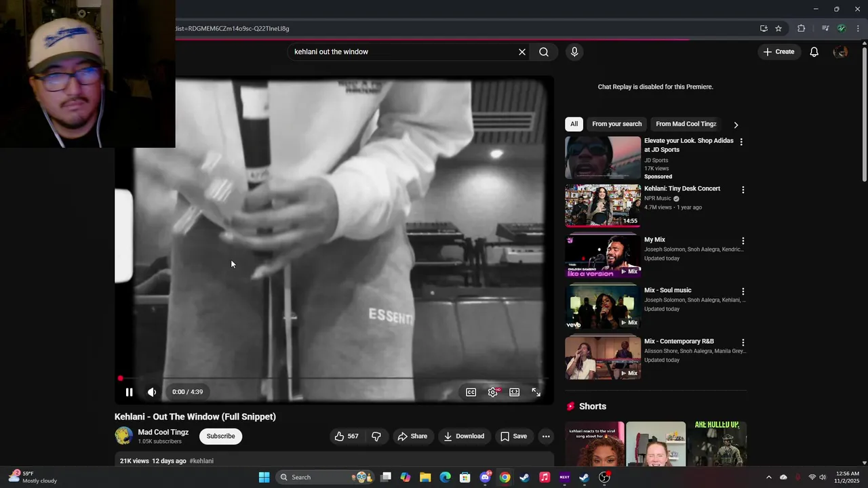
Task: Open Task View from the taskbar
Action: pyautogui.click(x=386, y=477)
